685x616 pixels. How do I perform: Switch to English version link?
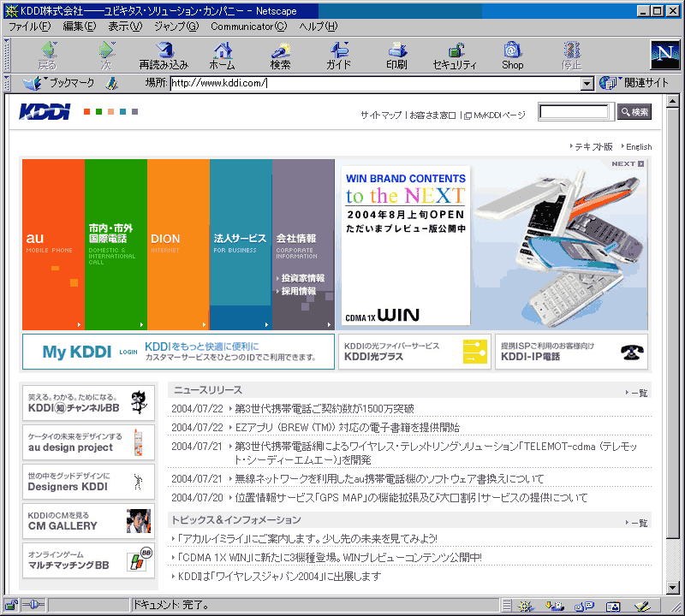(x=639, y=146)
